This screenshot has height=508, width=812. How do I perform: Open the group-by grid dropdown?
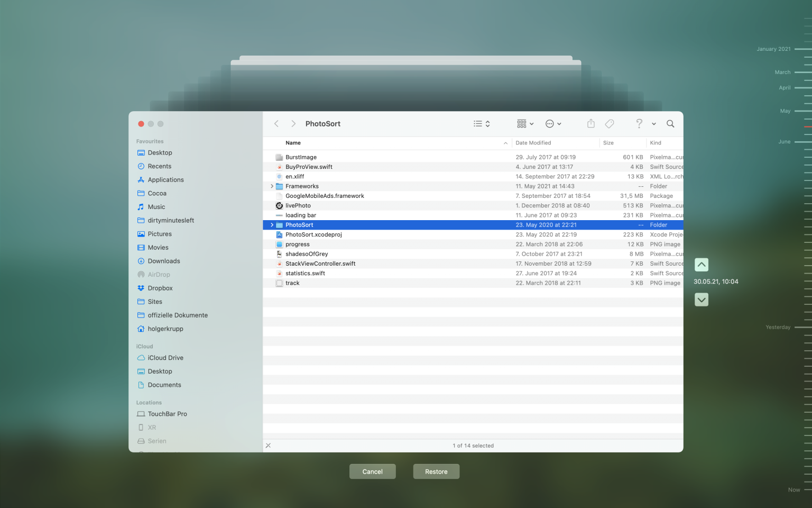525,124
